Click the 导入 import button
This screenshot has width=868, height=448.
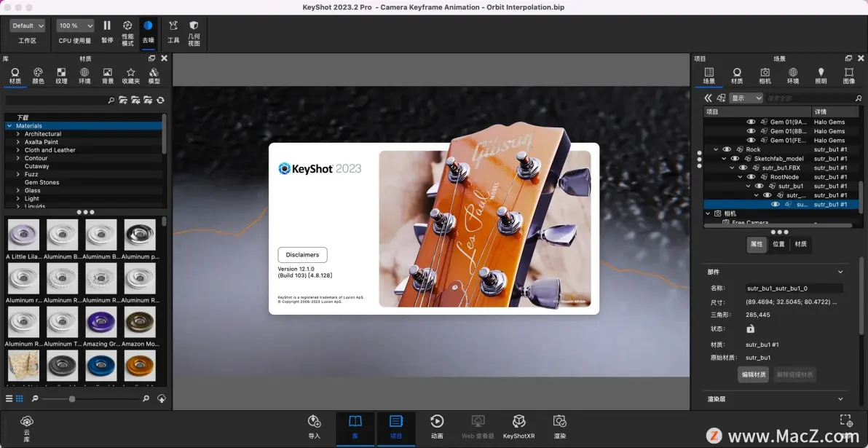click(315, 427)
